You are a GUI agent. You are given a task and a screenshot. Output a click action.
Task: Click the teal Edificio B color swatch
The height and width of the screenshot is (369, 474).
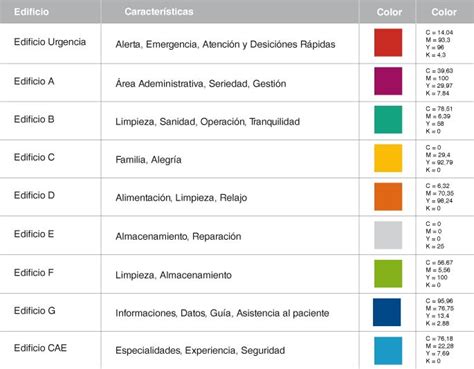click(388, 120)
